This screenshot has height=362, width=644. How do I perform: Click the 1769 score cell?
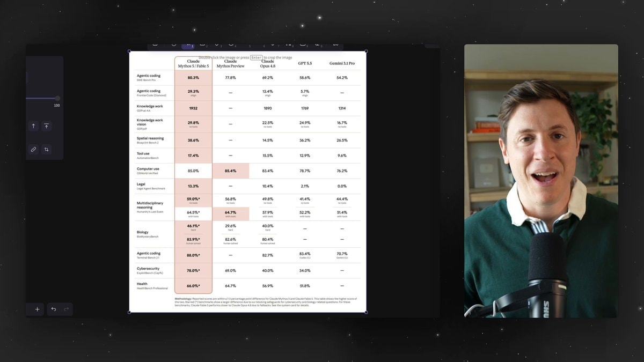pyautogui.click(x=305, y=108)
